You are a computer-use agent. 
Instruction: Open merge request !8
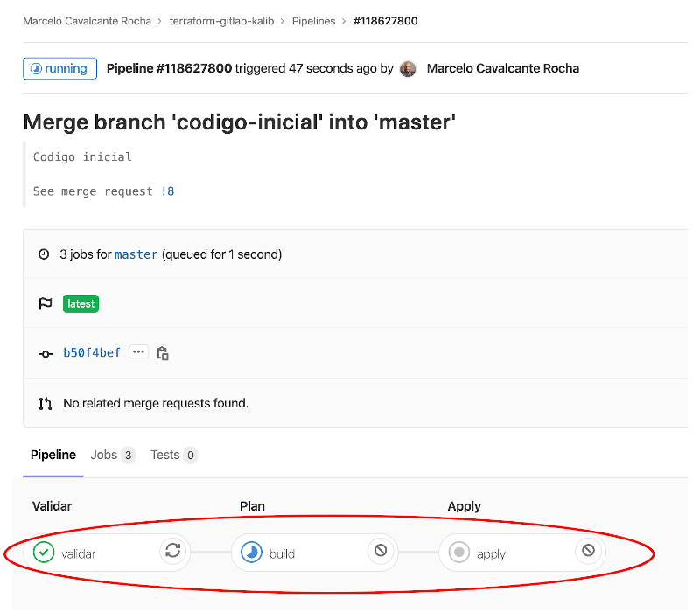[168, 191]
